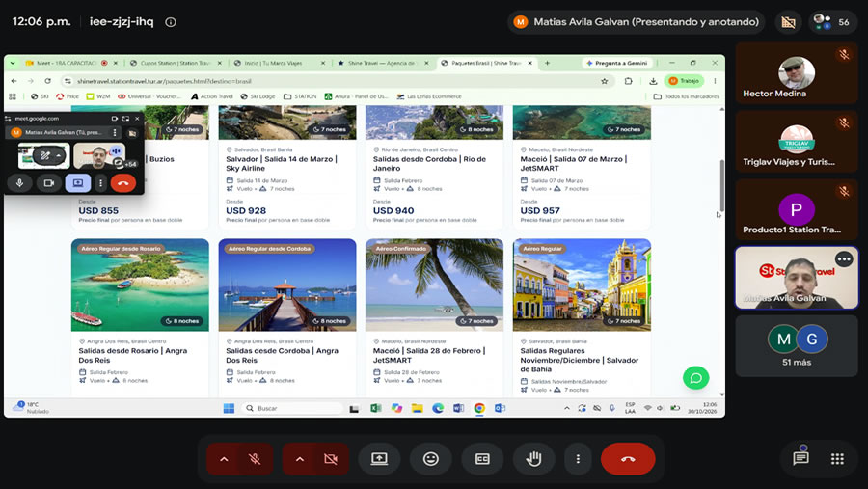Expand video settings chevron beside camera
The width and height of the screenshot is (868, 489).
[300, 459]
